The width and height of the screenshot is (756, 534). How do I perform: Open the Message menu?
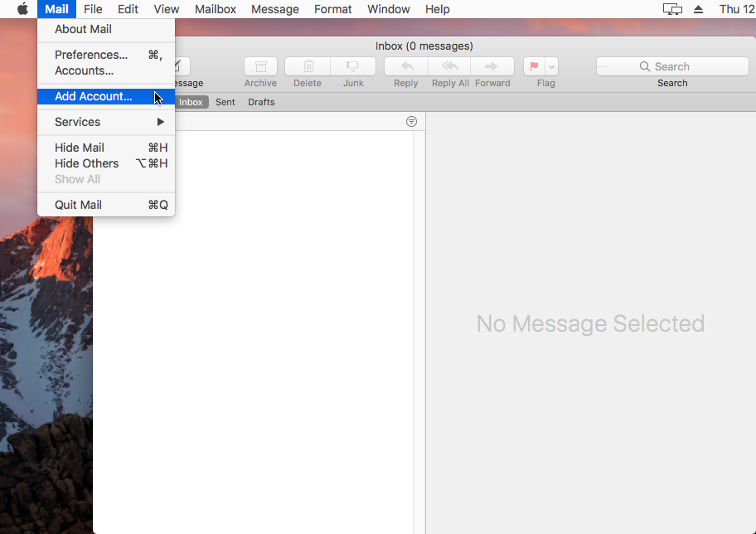click(x=275, y=9)
